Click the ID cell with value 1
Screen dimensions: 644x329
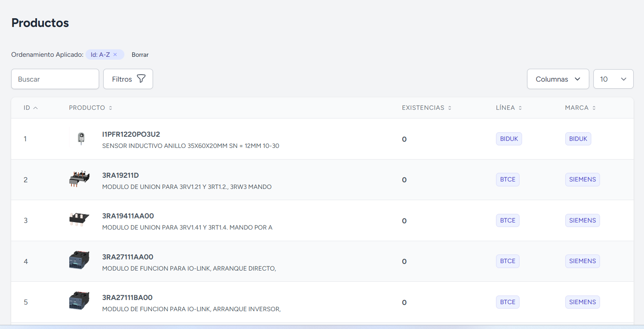click(25, 139)
